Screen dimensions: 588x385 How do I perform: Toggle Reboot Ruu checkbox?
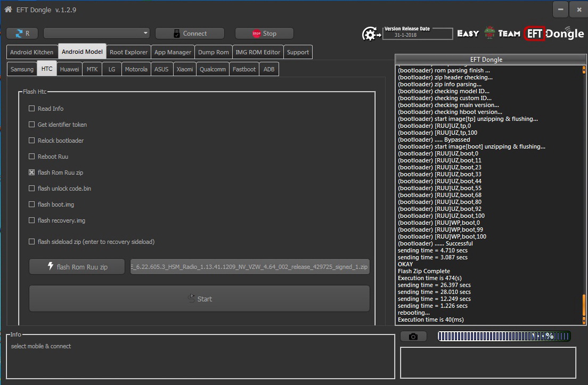point(32,157)
